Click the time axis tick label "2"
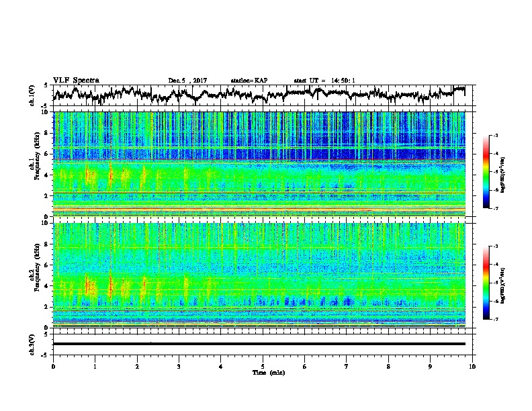 137,367
